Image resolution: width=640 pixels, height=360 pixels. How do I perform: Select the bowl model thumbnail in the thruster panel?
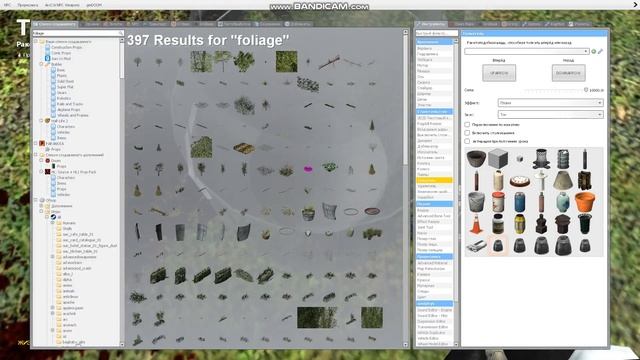pos(476,158)
